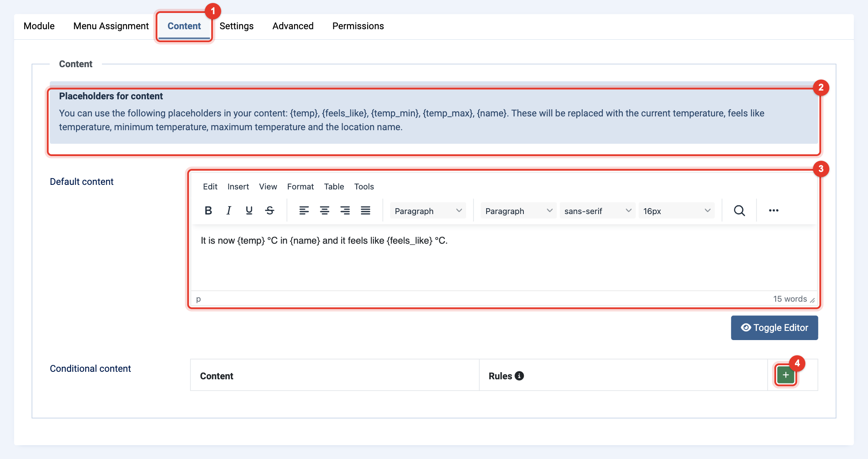Click the 15 words counter
The width and height of the screenshot is (868, 459).
pyautogui.click(x=790, y=299)
